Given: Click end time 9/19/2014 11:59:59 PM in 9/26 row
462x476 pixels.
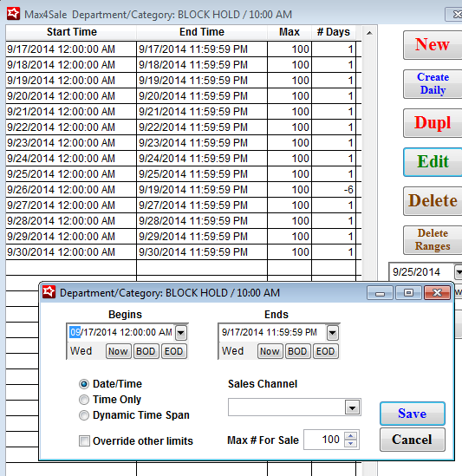Looking at the screenshot, I should (x=202, y=190).
